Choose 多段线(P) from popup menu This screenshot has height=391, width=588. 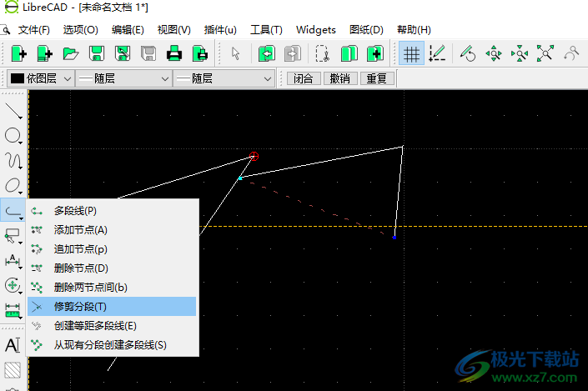[112, 211]
